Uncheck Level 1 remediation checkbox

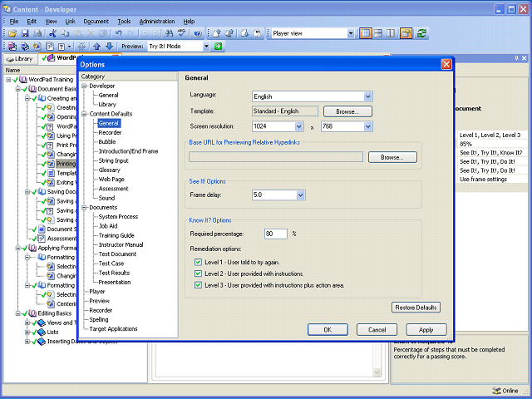198,263
